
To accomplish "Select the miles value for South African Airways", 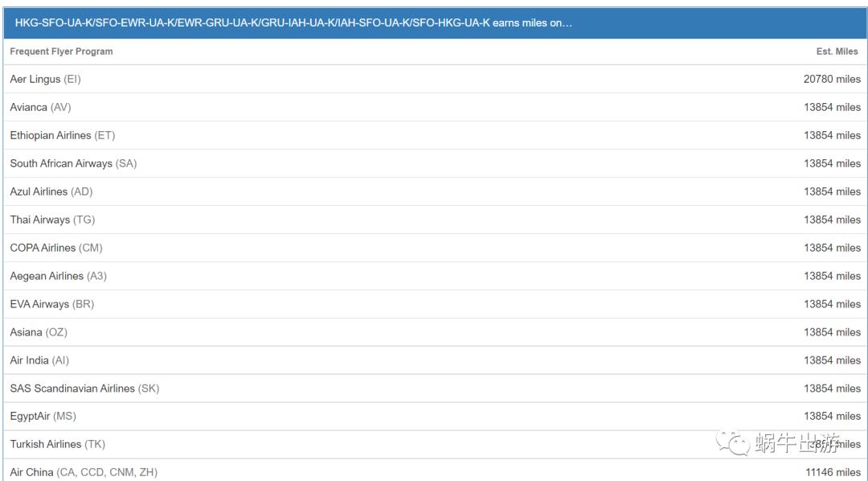I will tap(832, 163).
